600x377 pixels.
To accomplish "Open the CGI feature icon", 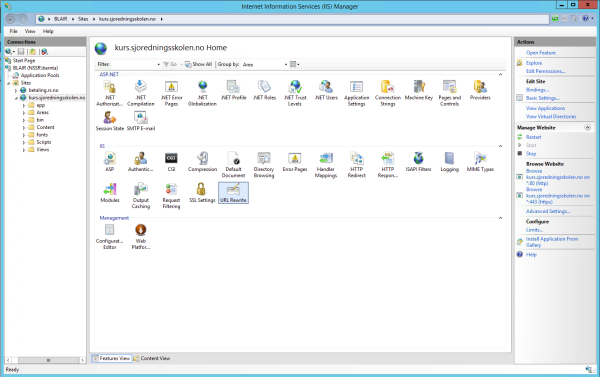I will coord(171,162).
